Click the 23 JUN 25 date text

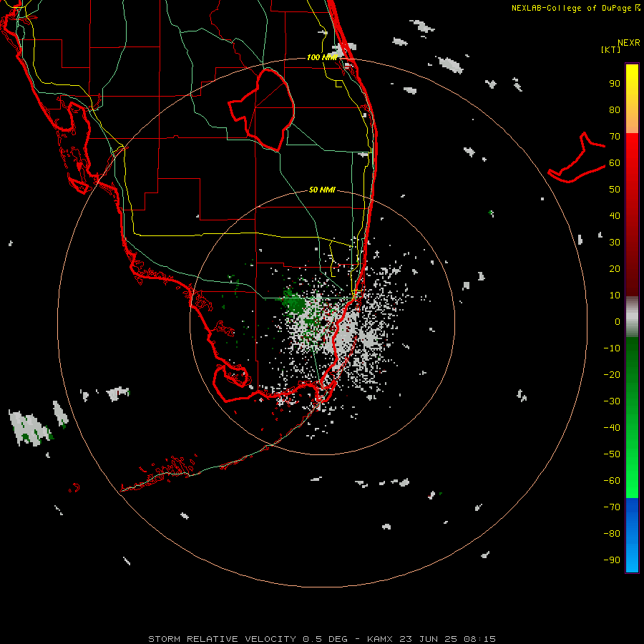tap(429, 639)
